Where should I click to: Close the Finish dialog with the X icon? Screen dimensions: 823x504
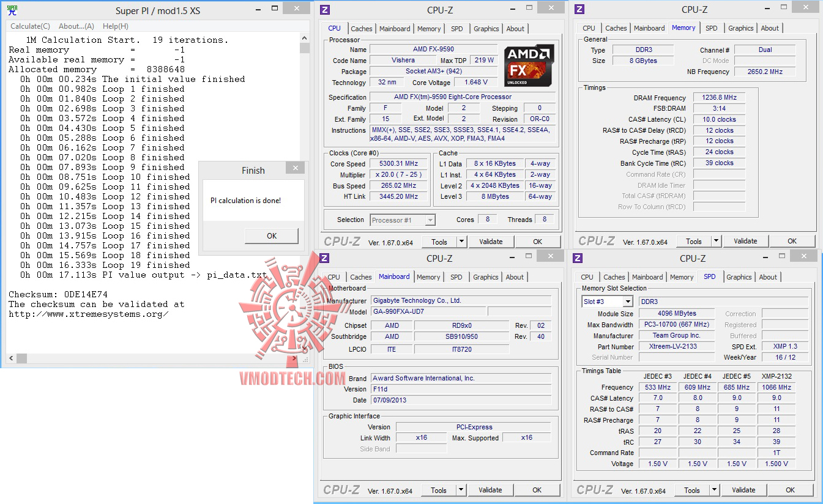[296, 168]
